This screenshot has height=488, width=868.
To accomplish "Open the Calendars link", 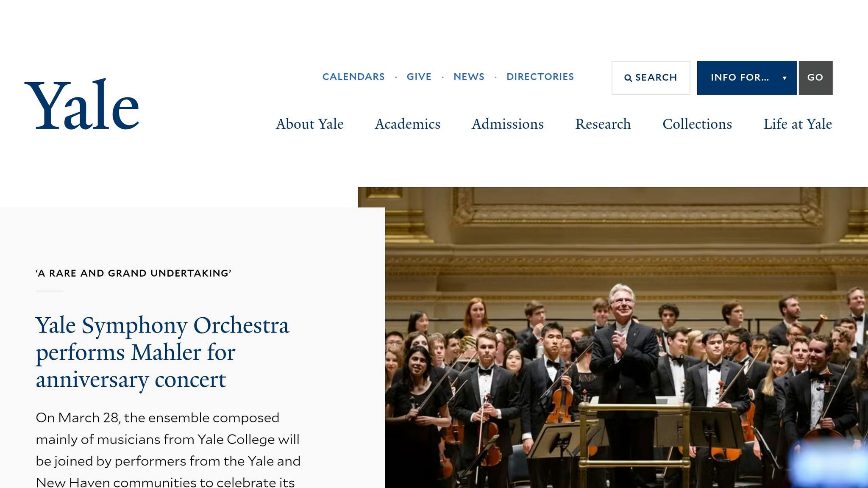I will pyautogui.click(x=353, y=77).
